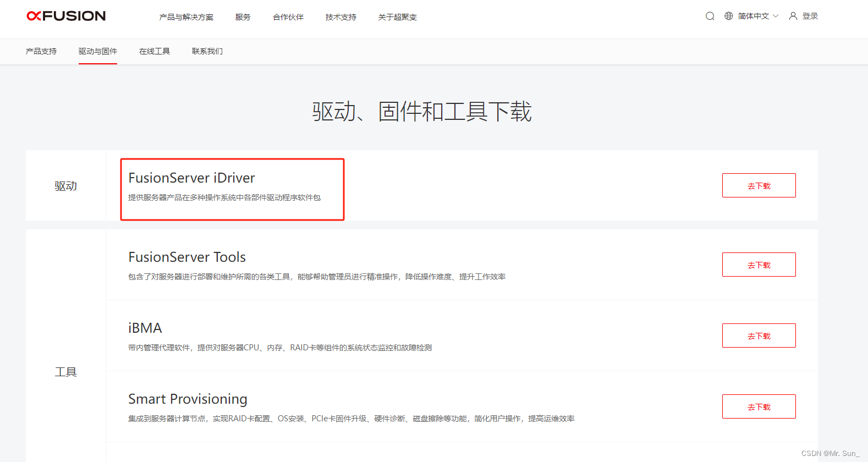Click the 驱动 category label
868x462 pixels.
[x=65, y=186]
